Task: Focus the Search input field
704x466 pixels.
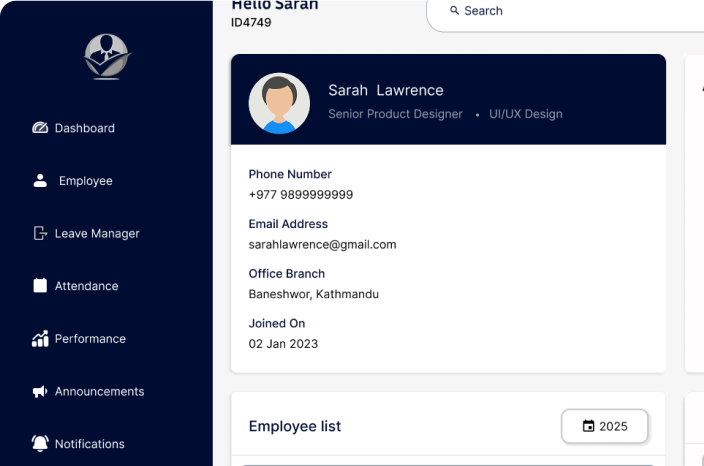Action: [x=570, y=11]
